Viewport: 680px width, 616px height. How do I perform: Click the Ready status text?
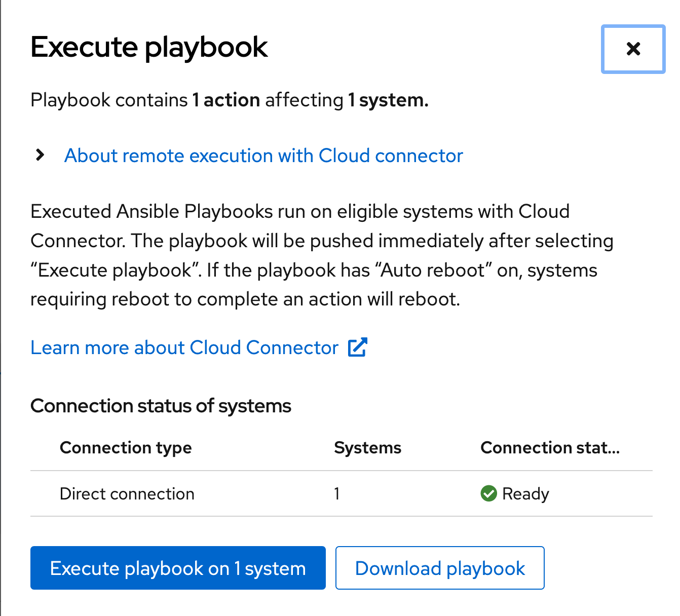point(525,494)
